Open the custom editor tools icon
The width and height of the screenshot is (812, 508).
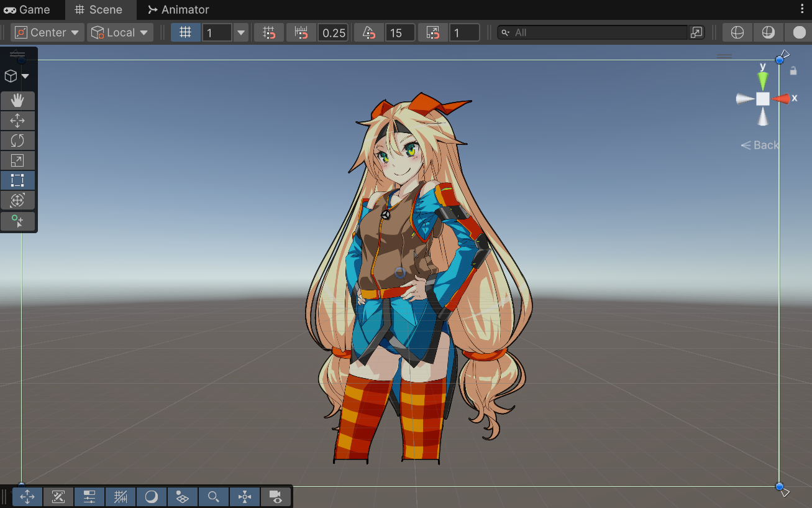point(17,221)
